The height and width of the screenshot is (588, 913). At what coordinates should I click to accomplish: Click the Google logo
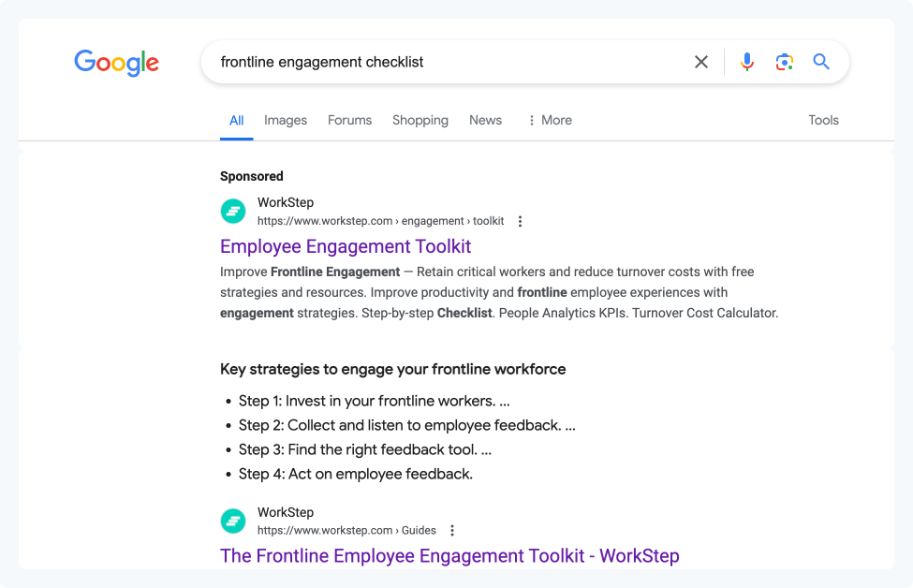pyautogui.click(x=116, y=63)
